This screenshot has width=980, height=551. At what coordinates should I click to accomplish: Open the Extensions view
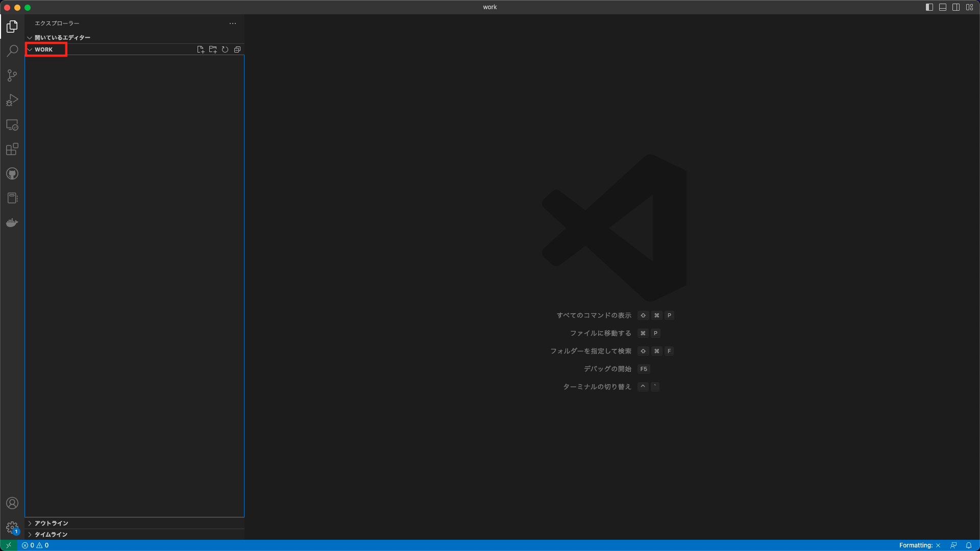12,149
